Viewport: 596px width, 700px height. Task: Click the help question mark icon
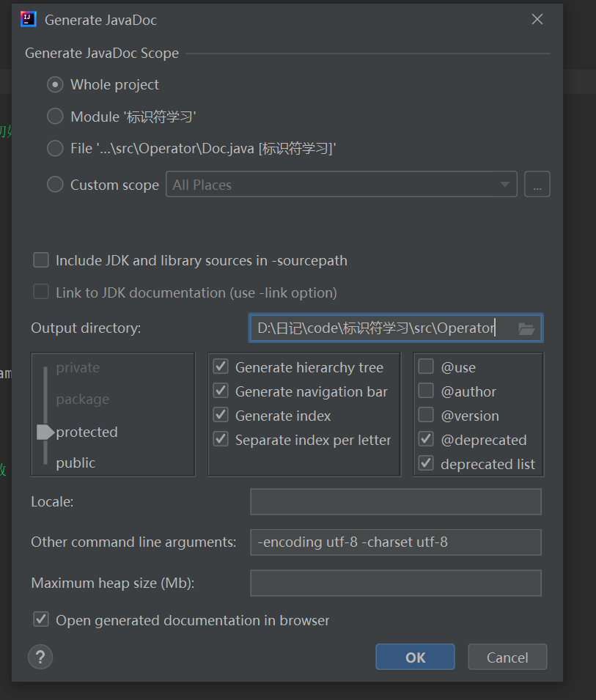tap(40, 657)
